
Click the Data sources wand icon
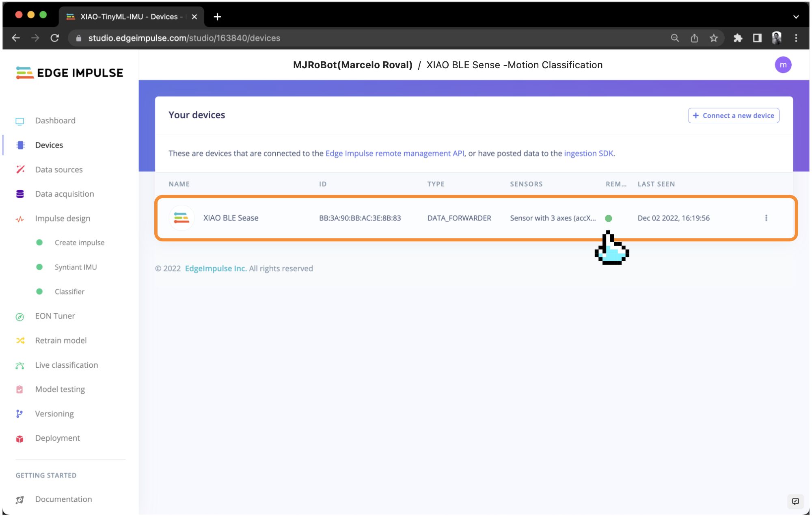pyautogui.click(x=20, y=169)
